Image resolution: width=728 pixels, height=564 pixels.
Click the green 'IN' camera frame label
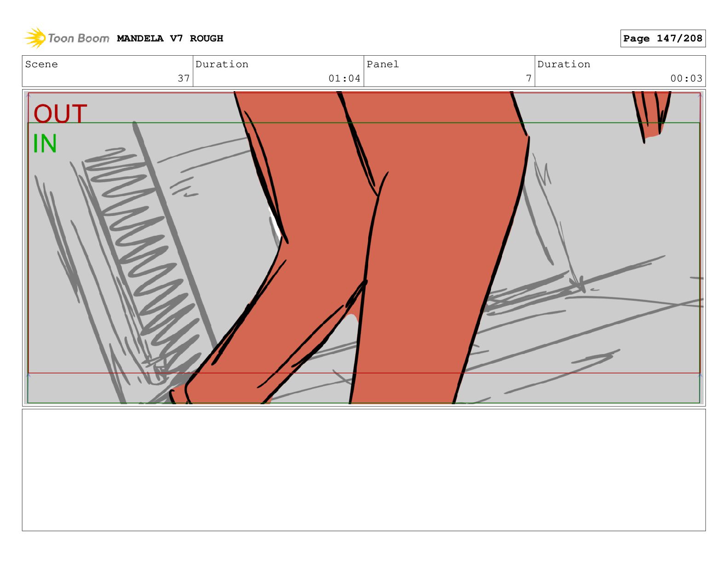click(x=45, y=144)
